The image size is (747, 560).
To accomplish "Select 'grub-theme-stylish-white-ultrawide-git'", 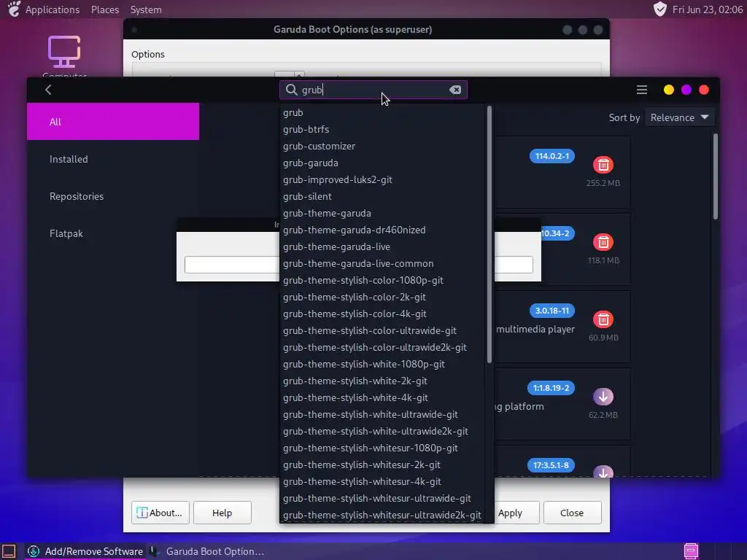I will tap(382, 414).
